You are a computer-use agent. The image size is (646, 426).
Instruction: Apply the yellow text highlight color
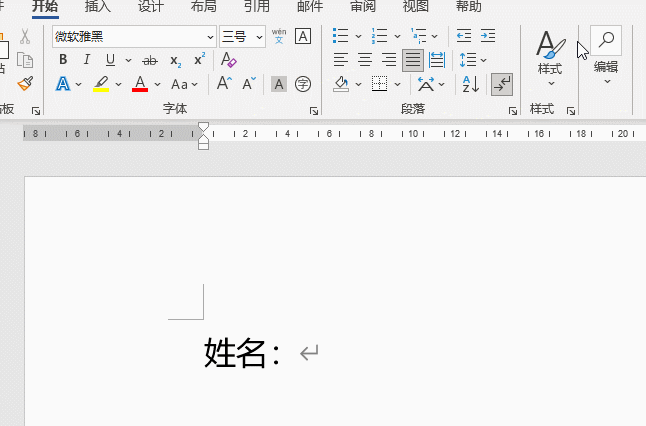point(101,84)
